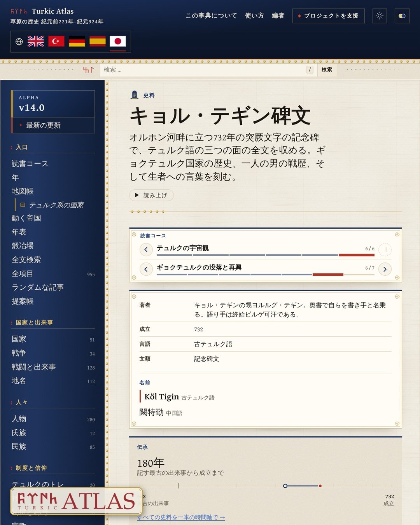Open the 使い方 menu item

tap(254, 16)
